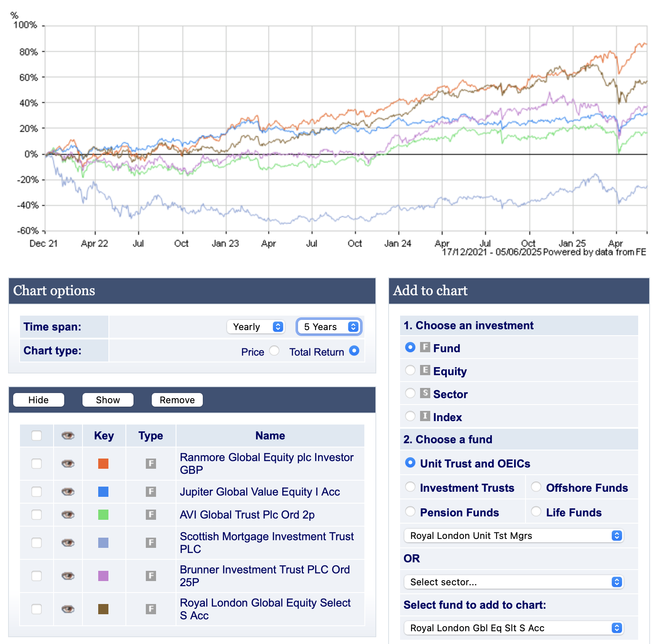Click the Name column header
The width and height of the screenshot is (659, 644).
tap(270, 436)
